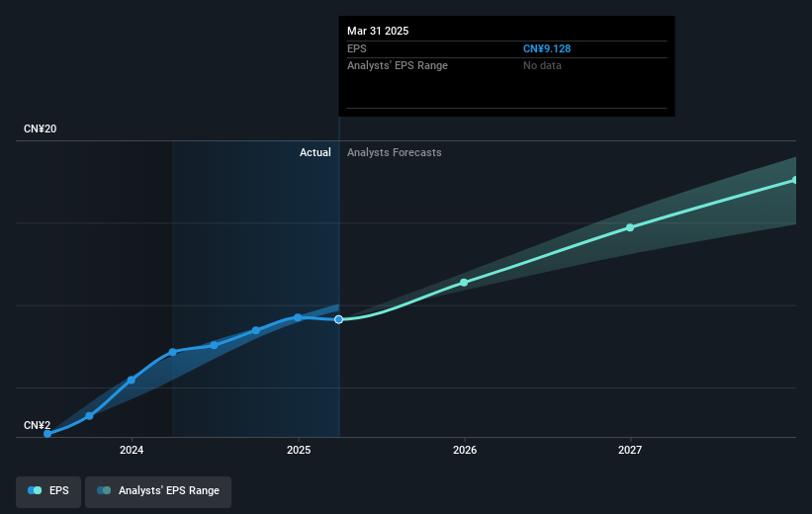Click the Analysts Forecasts section label
The height and width of the screenshot is (514, 812).
point(394,152)
